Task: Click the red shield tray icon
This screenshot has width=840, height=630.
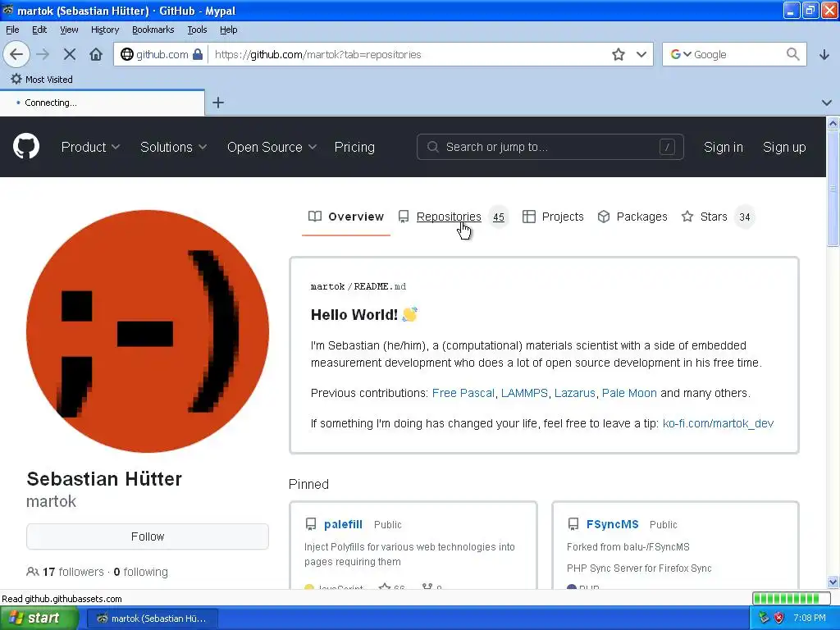Action: click(x=779, y=618)
